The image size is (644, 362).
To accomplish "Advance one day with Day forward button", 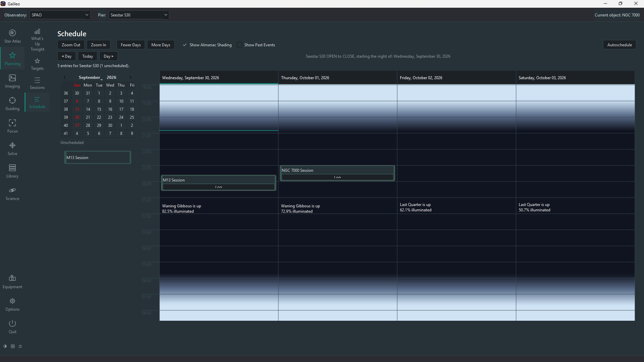I will [108, 56].
